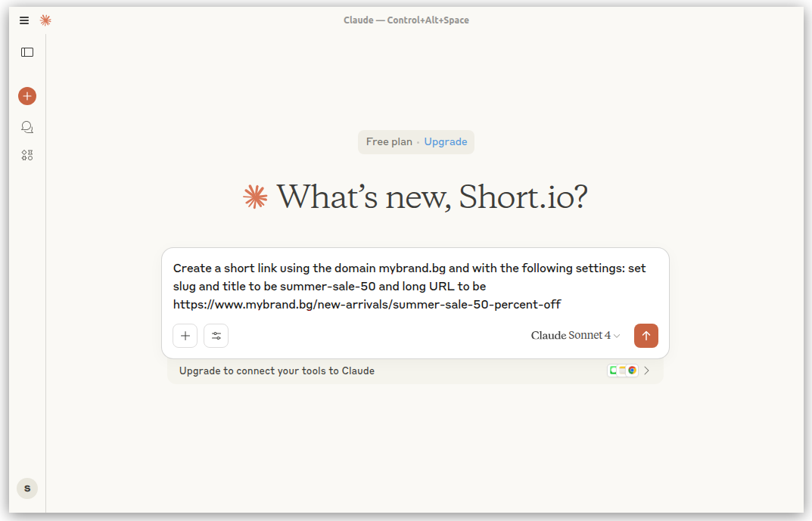
Task: Click the Free plan label
Action: (x=389, y=142)
